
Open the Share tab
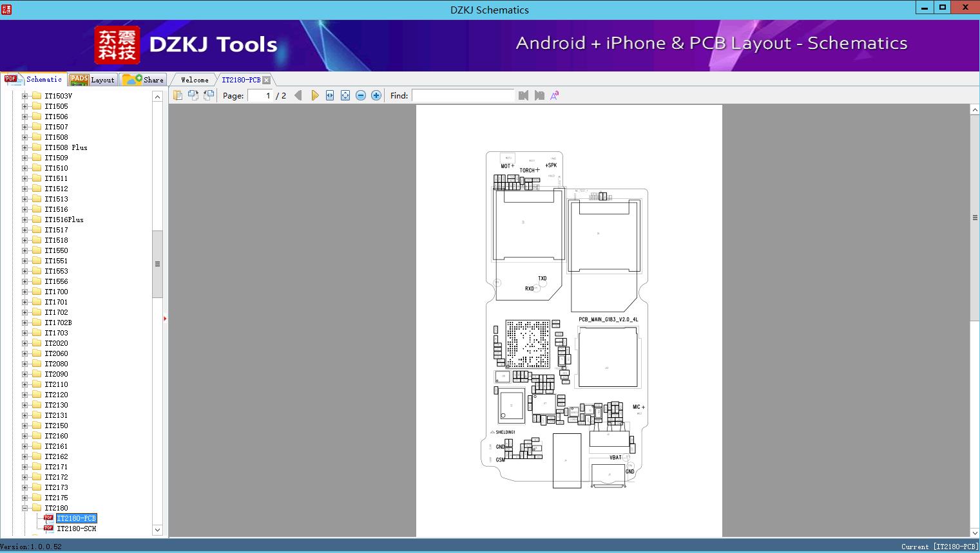[144, 80]
